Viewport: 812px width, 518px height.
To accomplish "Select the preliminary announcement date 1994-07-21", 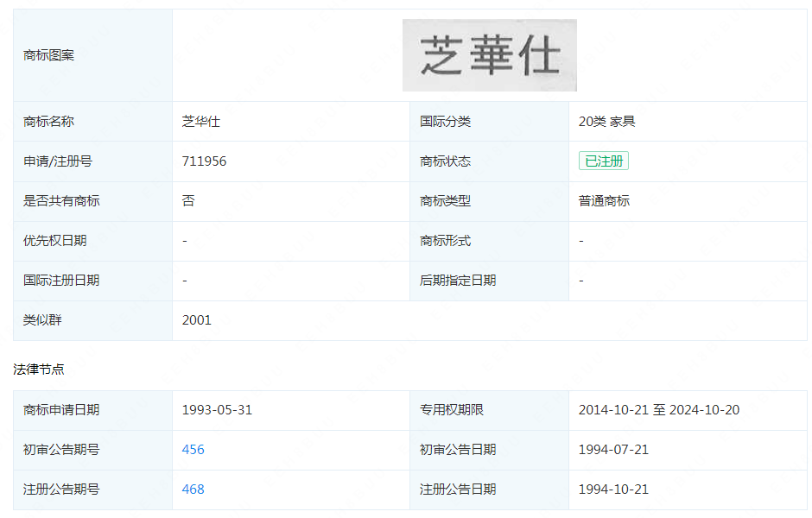I will (x=613, y=449).
